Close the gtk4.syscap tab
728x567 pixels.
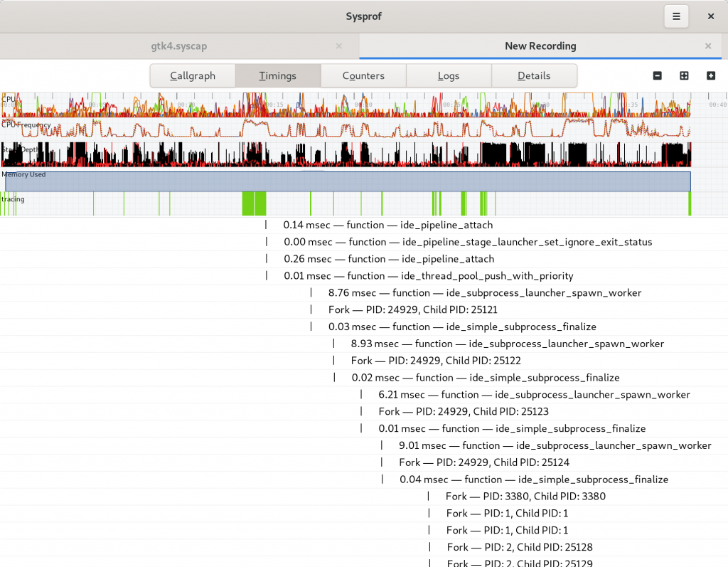[339, 46]
